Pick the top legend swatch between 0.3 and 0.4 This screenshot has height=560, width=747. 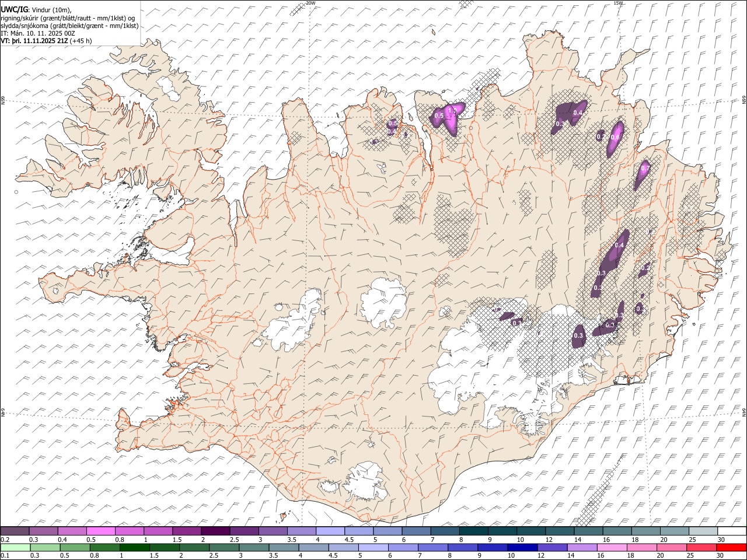(44, 531)
